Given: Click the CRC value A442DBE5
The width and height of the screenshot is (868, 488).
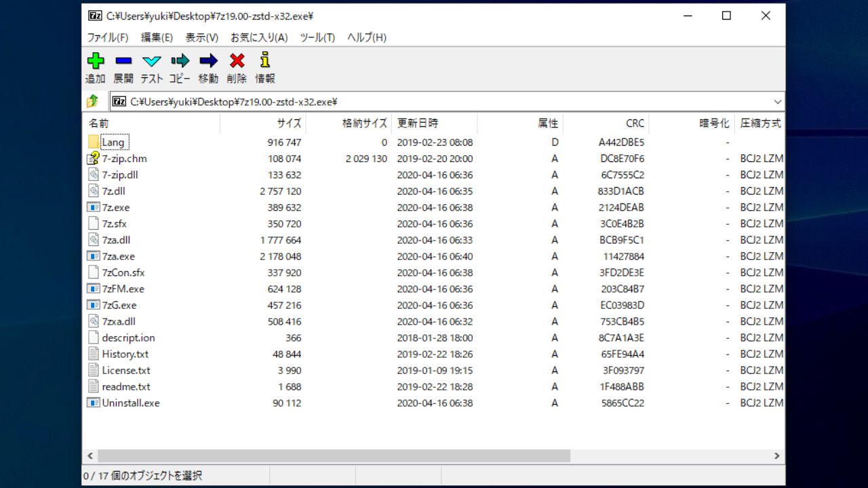Looking at the screenshot, I should pos(621,142).
